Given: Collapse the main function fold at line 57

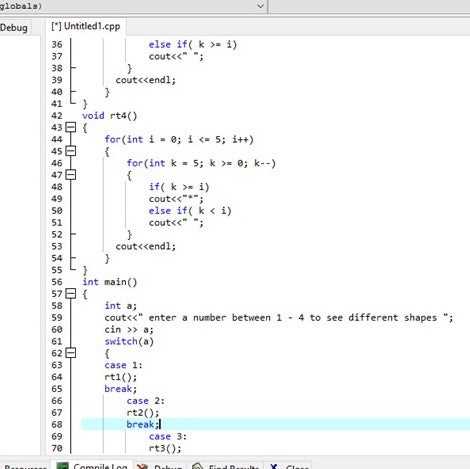Looking at the screenshot, I should 71,294.
